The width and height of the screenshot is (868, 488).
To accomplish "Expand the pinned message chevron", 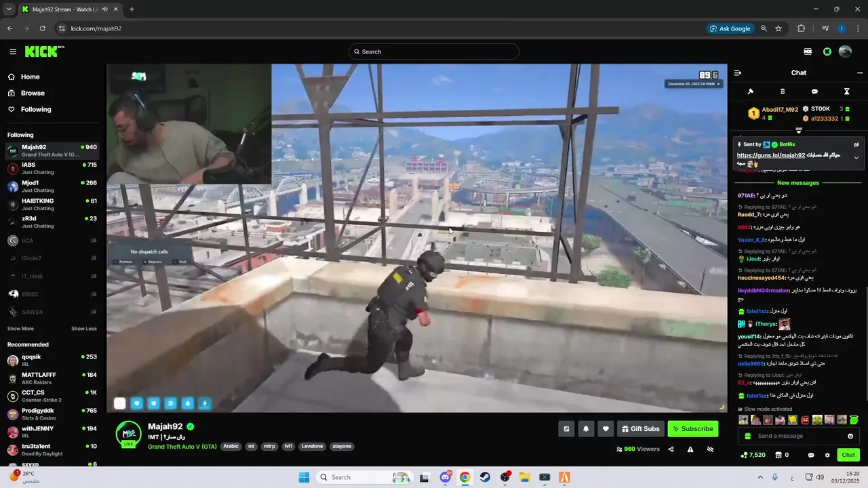I will pos(856,158).
